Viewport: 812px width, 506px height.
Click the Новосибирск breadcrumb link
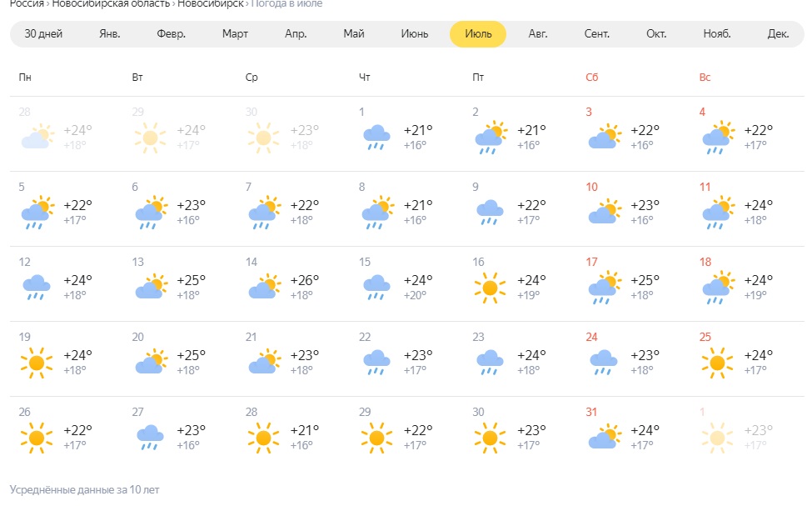click(x=211, y=4)
